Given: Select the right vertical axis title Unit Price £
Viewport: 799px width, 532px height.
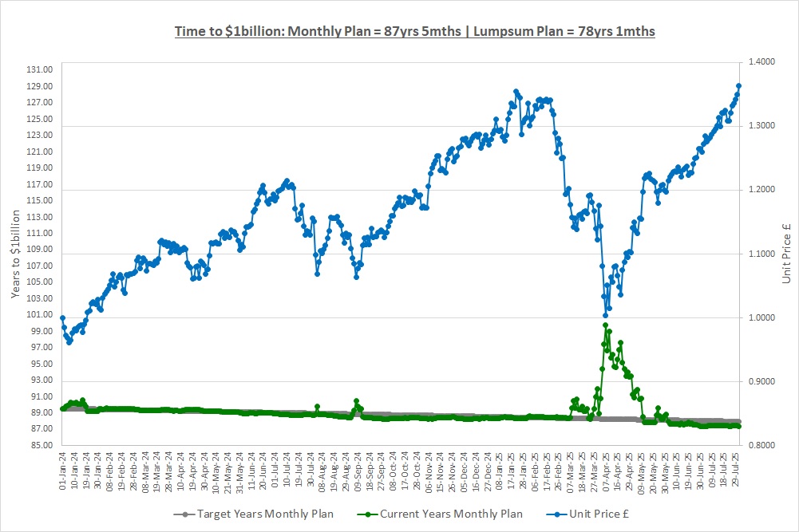Looking at the screenshot, I should pos(786,254).
